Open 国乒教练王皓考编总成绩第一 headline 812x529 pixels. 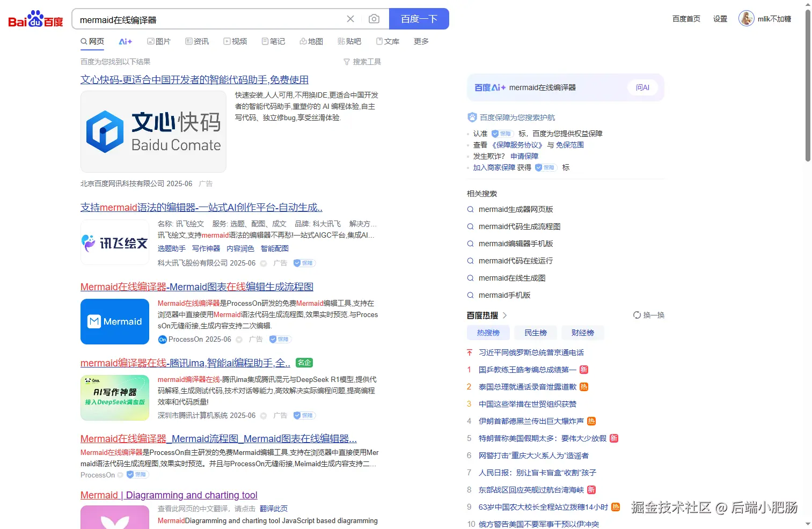point(528,370)
